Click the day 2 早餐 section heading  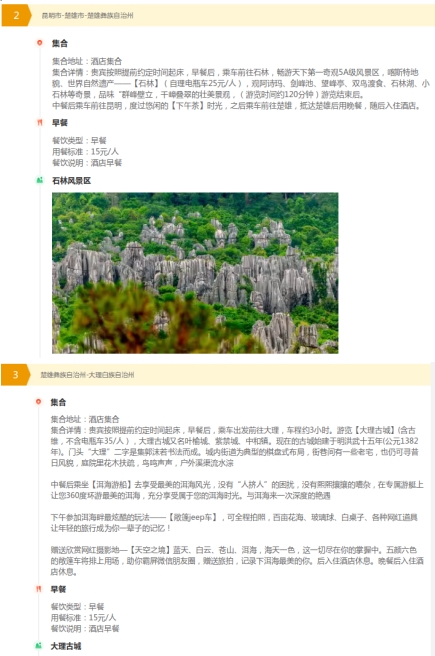[59, 123]
